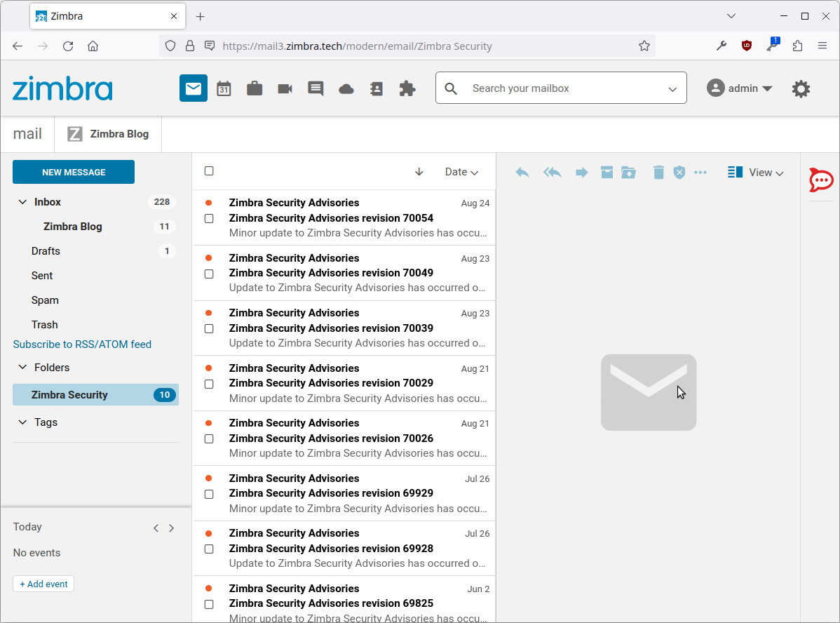Screen dimensions: 840x623
Task: Open the Chat app icon
Action: [316, 88]
